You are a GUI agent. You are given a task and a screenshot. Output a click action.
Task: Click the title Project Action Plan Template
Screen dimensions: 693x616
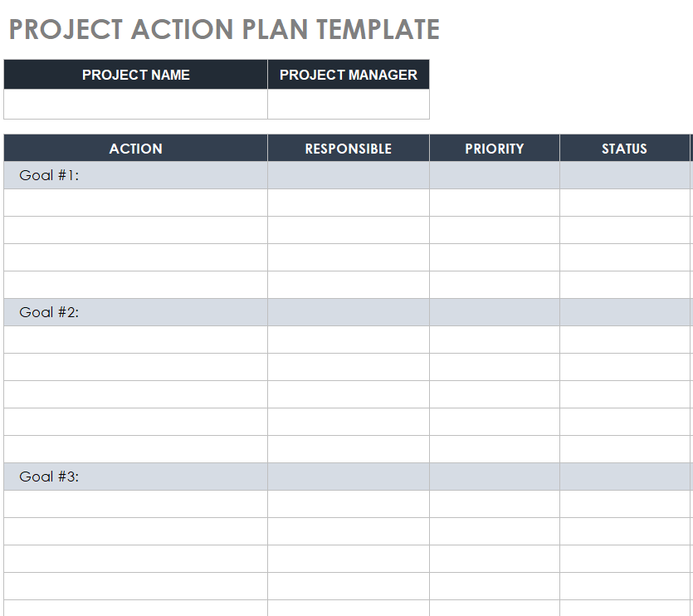coord(224,30)
